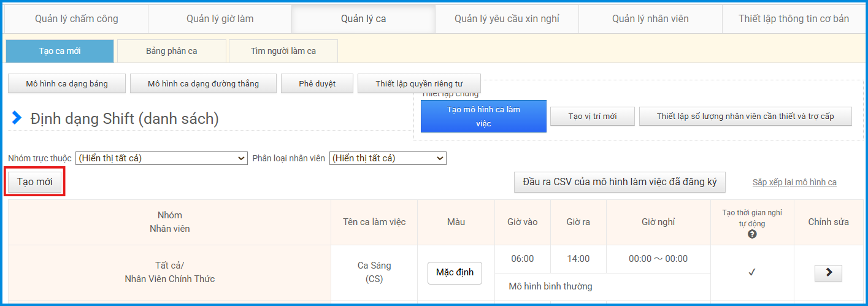Select the Quản lý ca tab
This screenshot has height=306, width=868.
[x=363, y=19]
